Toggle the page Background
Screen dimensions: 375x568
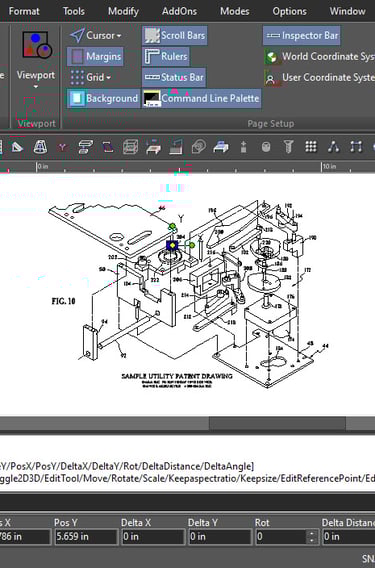[103, 98]
